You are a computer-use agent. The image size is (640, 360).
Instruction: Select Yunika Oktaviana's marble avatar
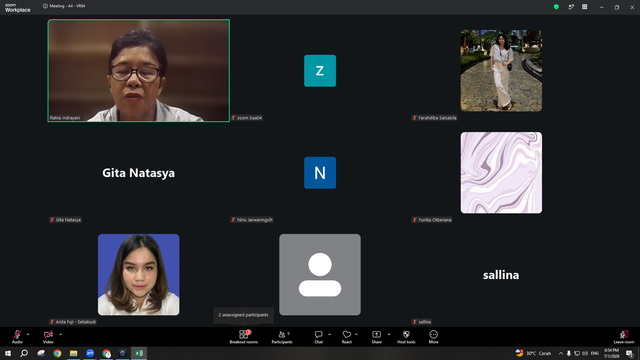pyautogui.click(x=501, y=173)
